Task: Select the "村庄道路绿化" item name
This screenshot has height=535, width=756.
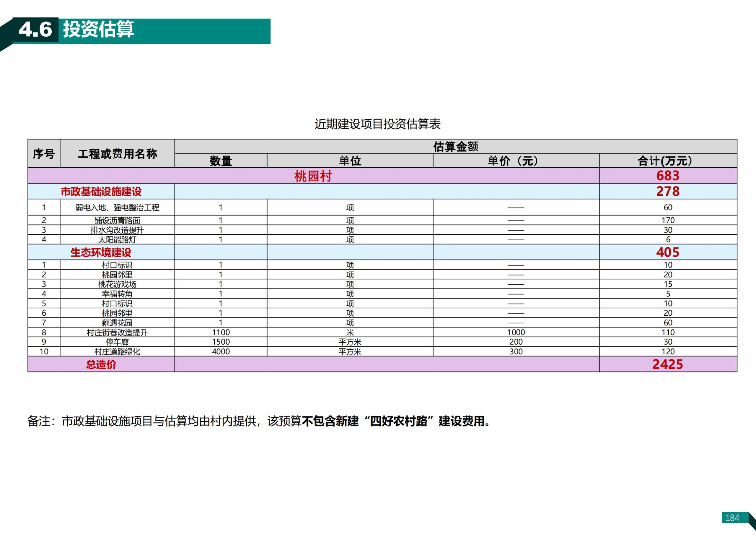Action: (x=118, y=352)
